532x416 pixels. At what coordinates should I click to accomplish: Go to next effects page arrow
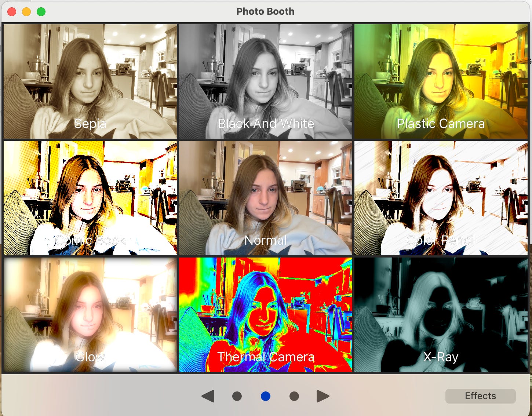pyautogui.click(x=323, y=396)
